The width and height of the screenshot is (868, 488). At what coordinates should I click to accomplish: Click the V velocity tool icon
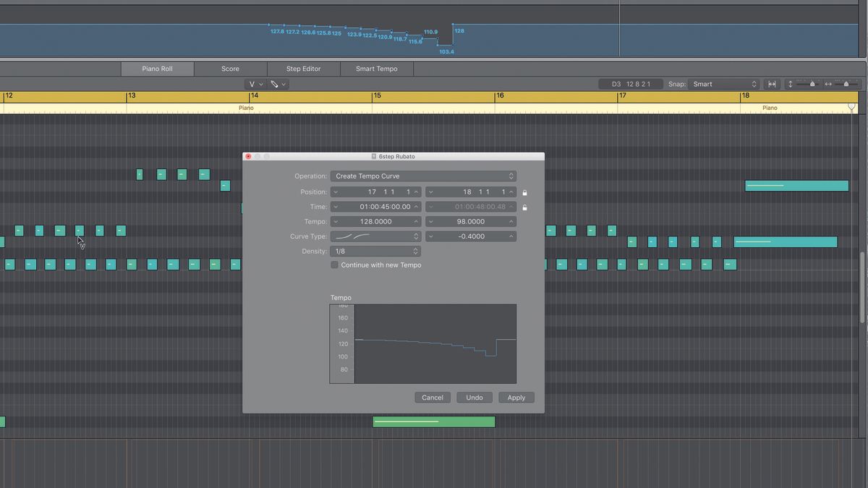252,84
